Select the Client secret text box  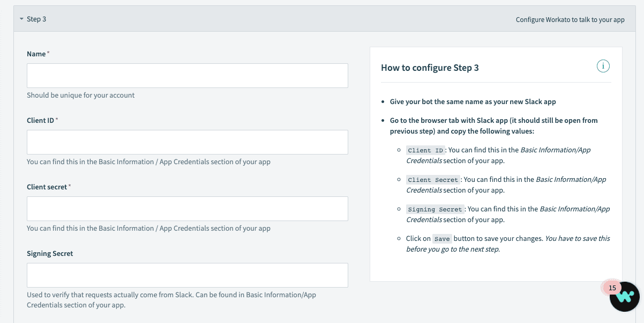click(188, 209)
